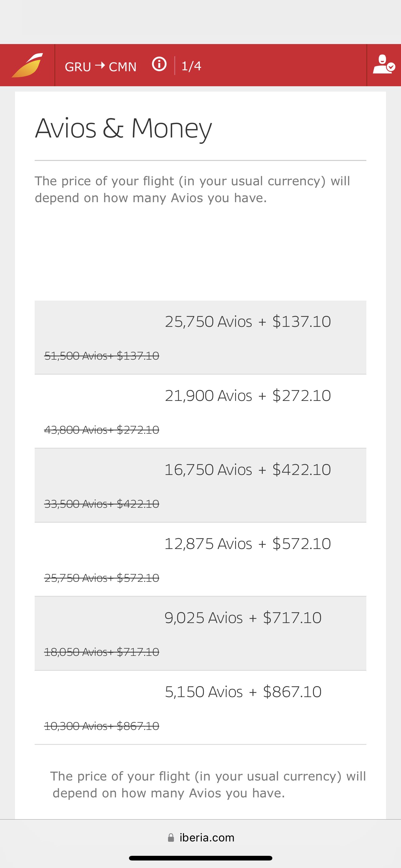
Task: Tap the GRU to CMN route label
Action: click(x=101, y=66)
